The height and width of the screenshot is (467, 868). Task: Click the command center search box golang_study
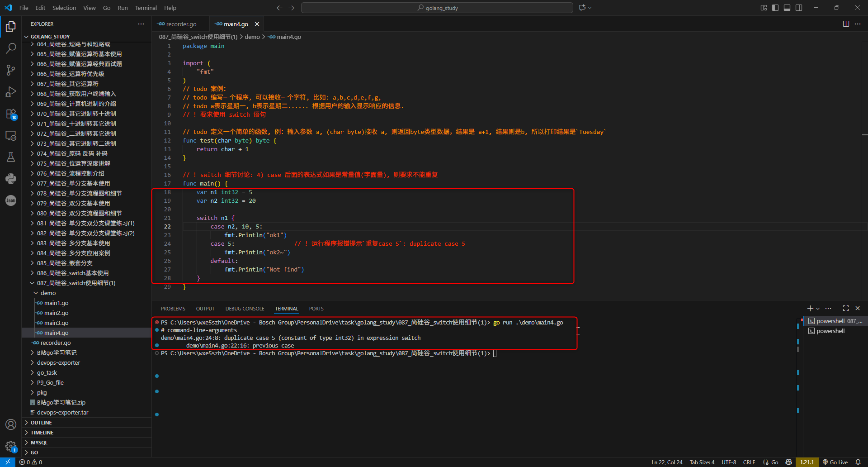(437, 8)
